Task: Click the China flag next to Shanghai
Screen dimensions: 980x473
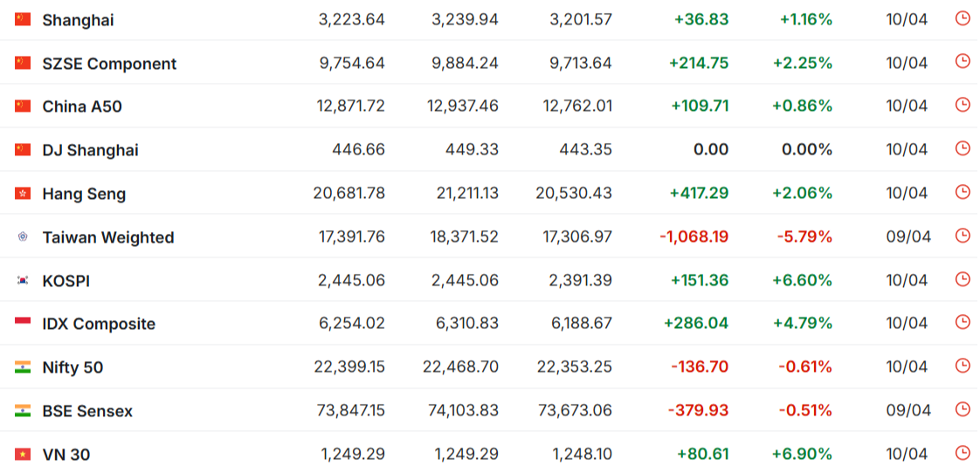Action: (x=23, y=19)
